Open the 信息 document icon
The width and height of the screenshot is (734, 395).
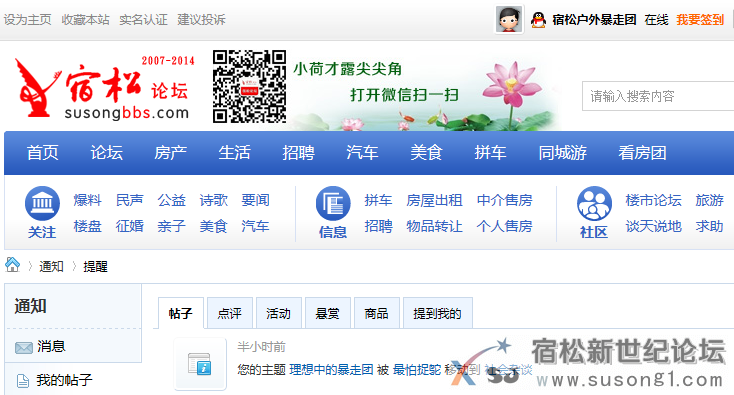tap(333, 203)
